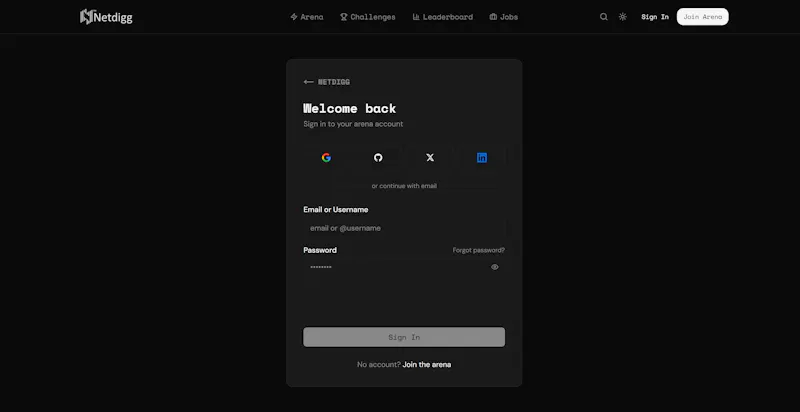Open the Arena nav item

pyautogui.click(x=307, y=17)
